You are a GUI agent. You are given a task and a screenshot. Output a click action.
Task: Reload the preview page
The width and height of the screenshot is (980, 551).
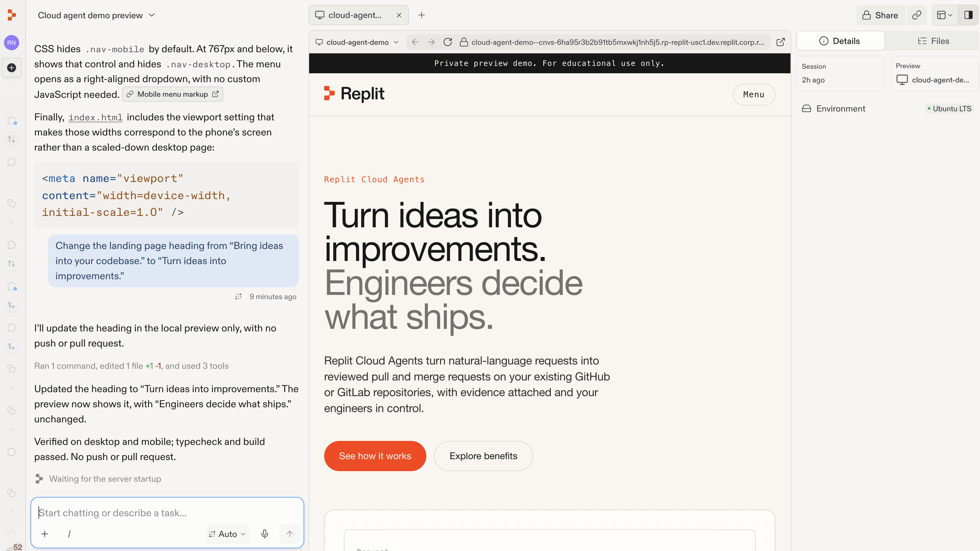[448, 42]
